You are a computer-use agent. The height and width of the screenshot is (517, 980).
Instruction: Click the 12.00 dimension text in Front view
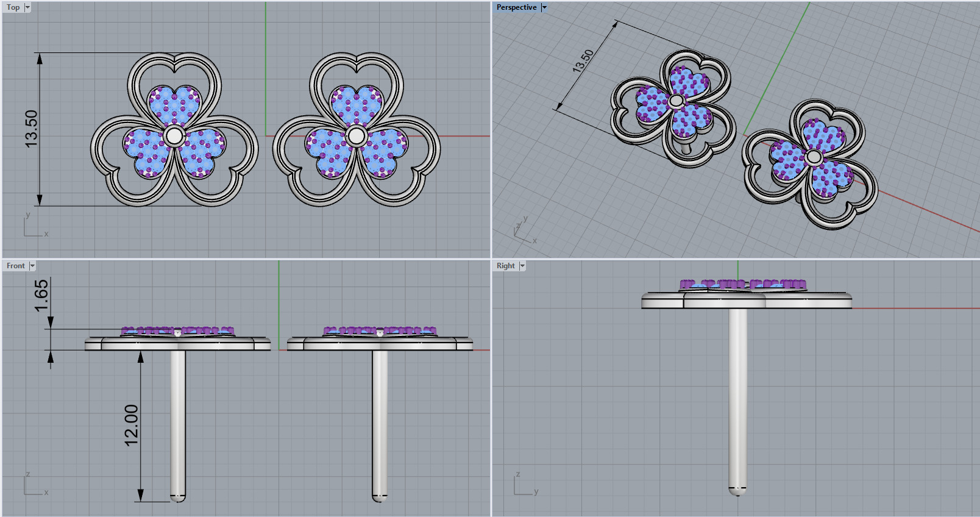tap(132, 425)
